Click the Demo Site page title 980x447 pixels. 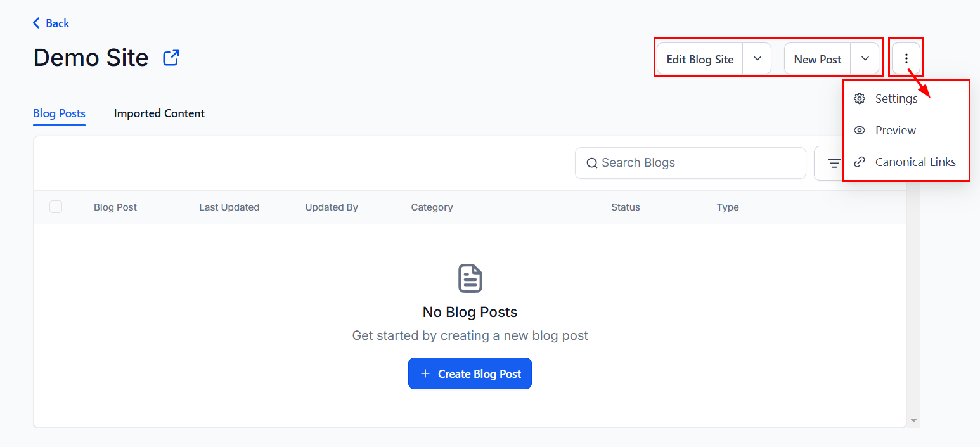click(91, 58)
